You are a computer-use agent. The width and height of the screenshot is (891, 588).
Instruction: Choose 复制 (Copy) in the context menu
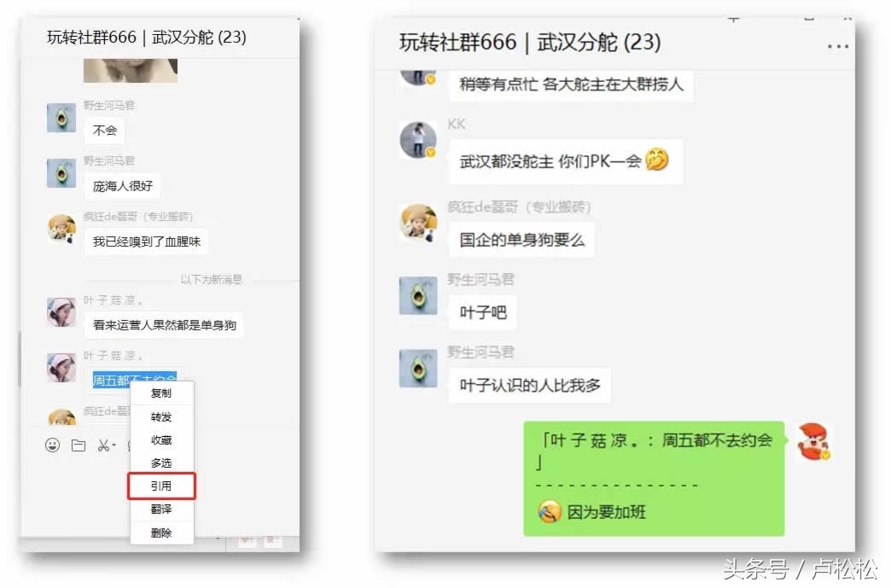click(161, 393)
